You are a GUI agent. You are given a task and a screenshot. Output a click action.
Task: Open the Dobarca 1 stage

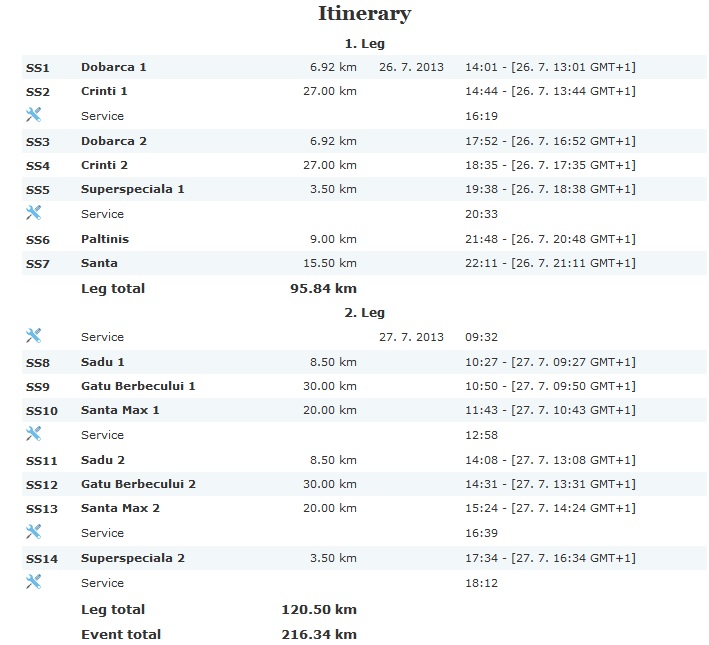[113, 67]
